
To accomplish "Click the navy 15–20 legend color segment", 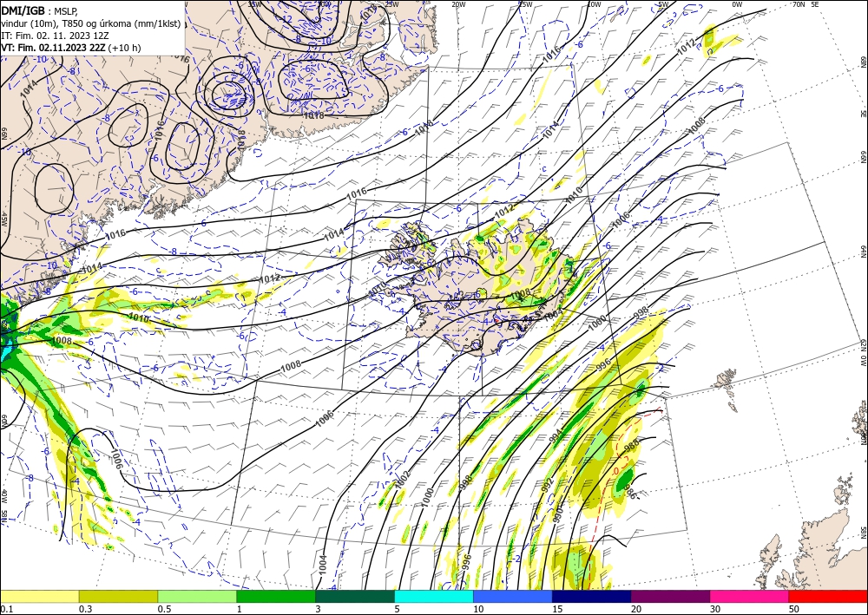I will click(x=592, y=596).
